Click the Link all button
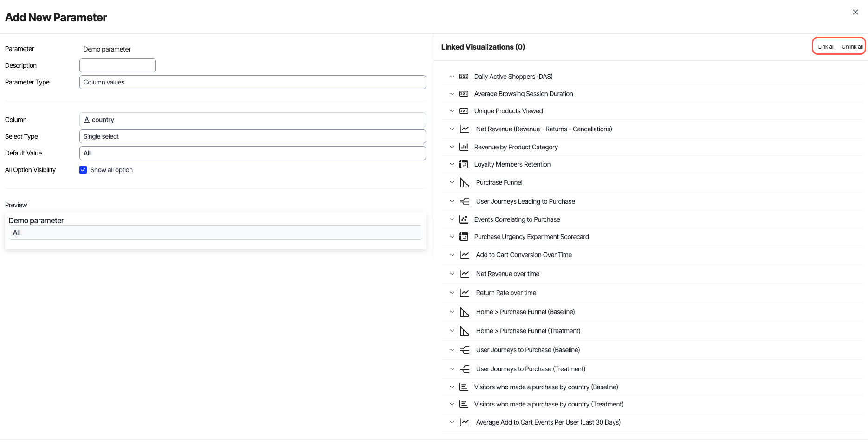Viewport: 868px width, 445px height. click(x=826, y=47)
